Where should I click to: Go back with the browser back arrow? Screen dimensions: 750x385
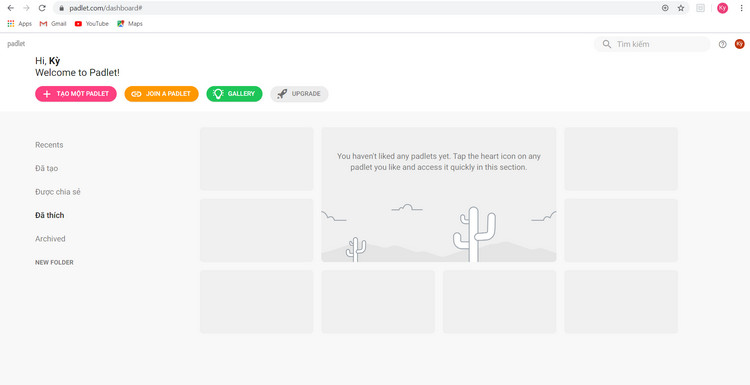pos(11,8)
